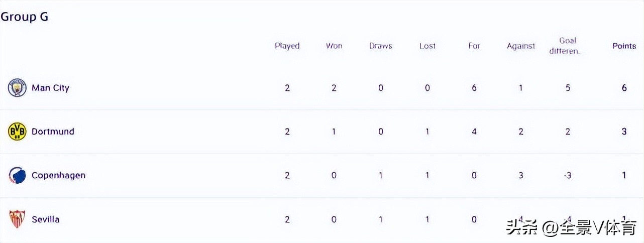Click Man City's points value of 6
This screenshot has width=644, height=243.
coord(624,88)
